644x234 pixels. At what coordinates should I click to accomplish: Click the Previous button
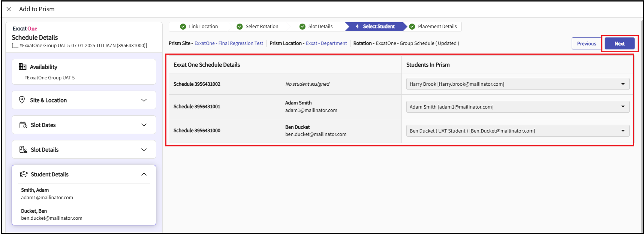coord(586,44)
